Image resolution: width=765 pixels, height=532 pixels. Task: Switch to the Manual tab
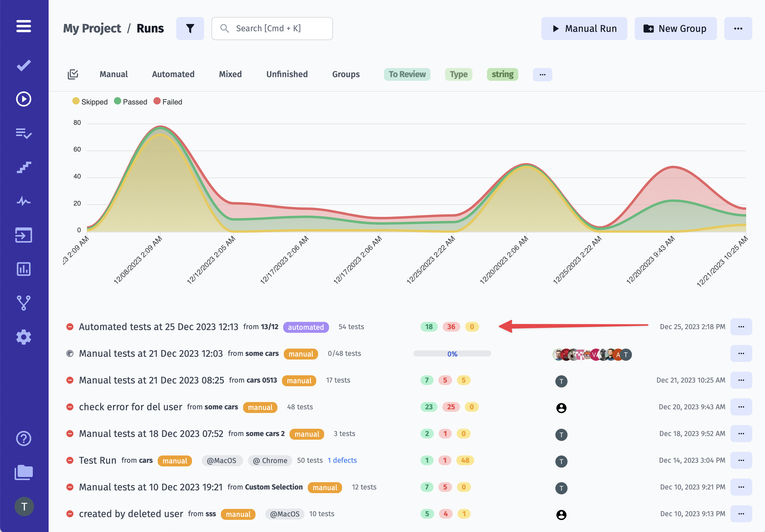click(114, 74)
